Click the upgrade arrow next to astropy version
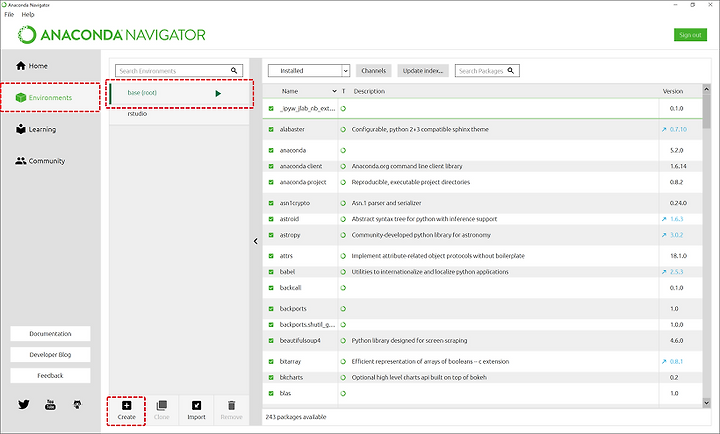The width and height of the screenshot is (720, 434). (664, 235)
